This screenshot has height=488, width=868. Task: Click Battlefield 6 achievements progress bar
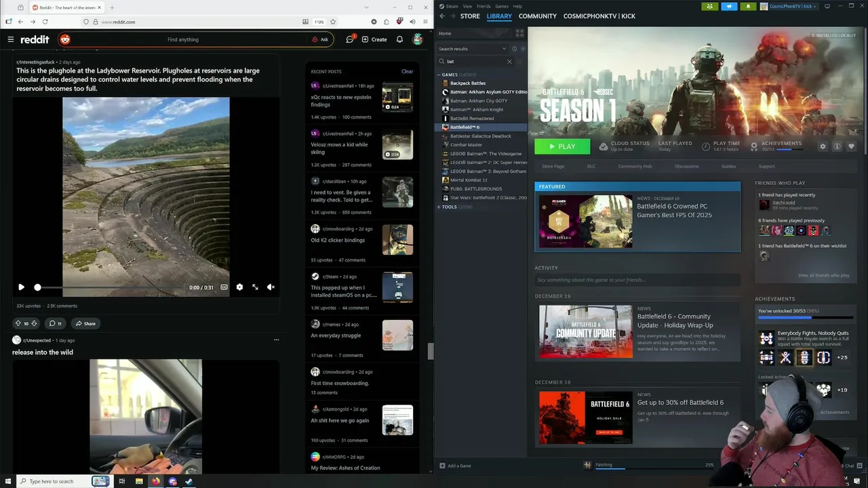pos(806,317)
